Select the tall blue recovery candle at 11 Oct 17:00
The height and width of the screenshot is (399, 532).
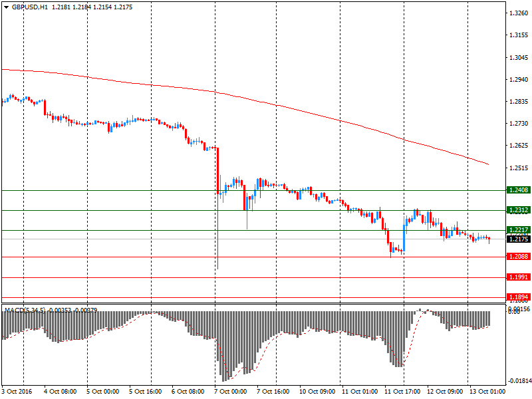(x=404, y=234)
